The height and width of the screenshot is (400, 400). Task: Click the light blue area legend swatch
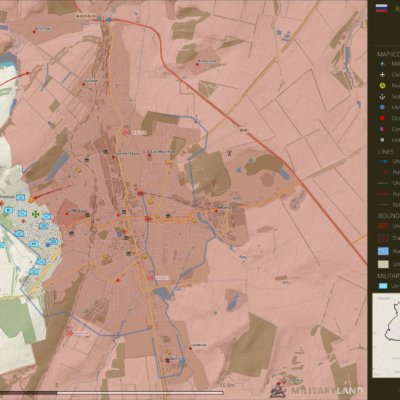[x=383, y=251]
